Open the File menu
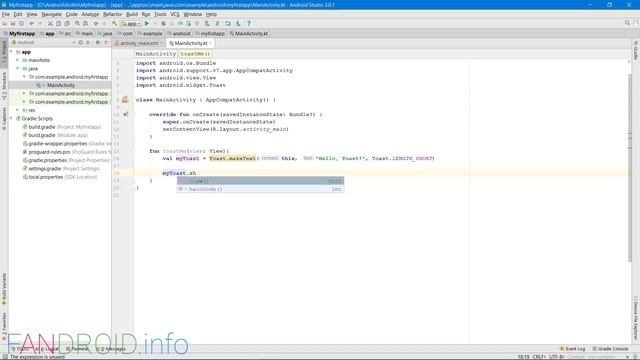640x360 pixels. pyautogui.click(x=5, y=14)
